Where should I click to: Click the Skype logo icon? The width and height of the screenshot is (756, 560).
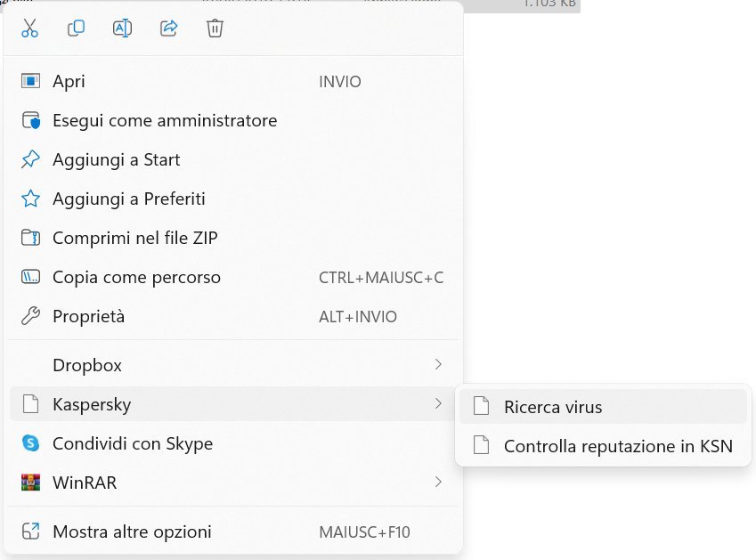coord(30,443)
